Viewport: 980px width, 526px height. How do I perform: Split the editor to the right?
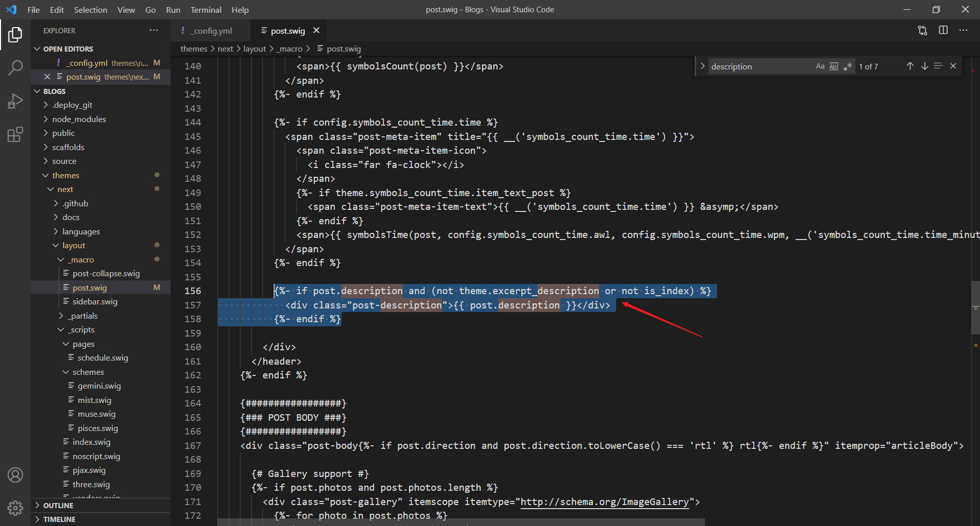click(x=943, y=31)
